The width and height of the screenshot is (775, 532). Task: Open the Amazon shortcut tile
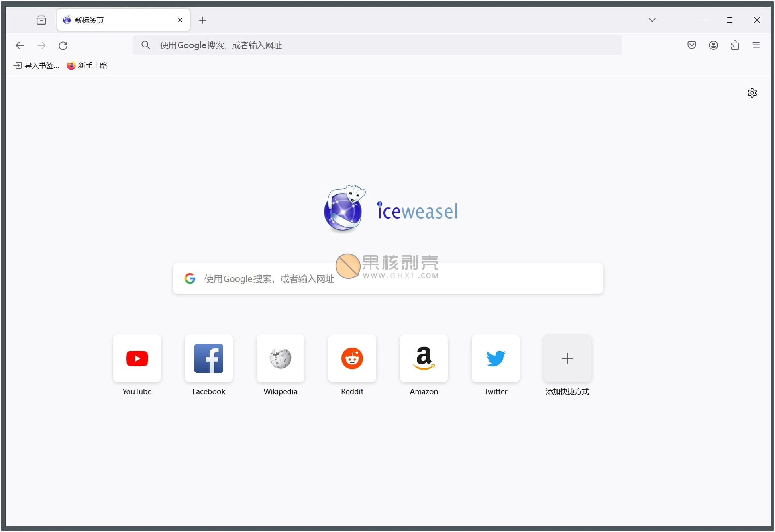[x=424, y=358]
